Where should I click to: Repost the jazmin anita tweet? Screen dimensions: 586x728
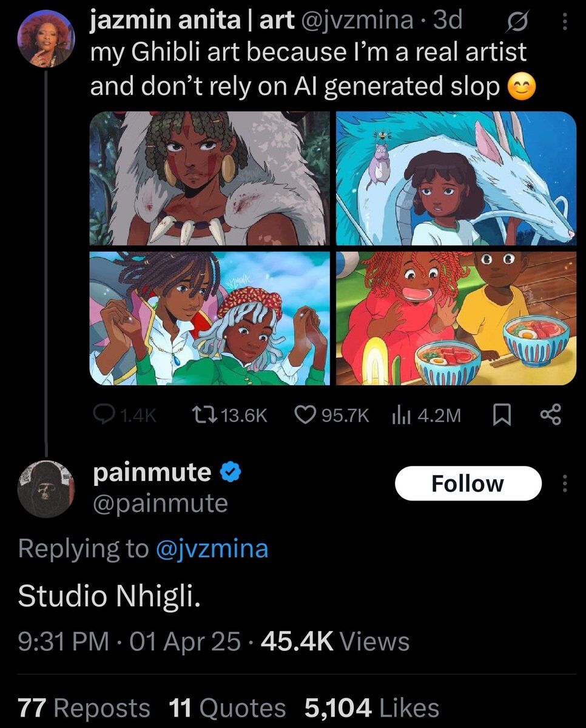click(200, 415)
